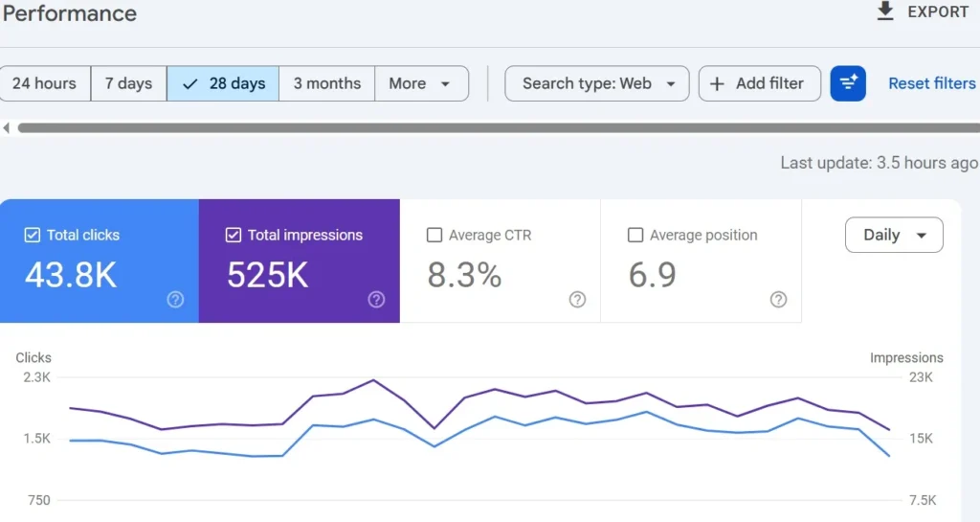Click the Export download icon

(885, 11)
